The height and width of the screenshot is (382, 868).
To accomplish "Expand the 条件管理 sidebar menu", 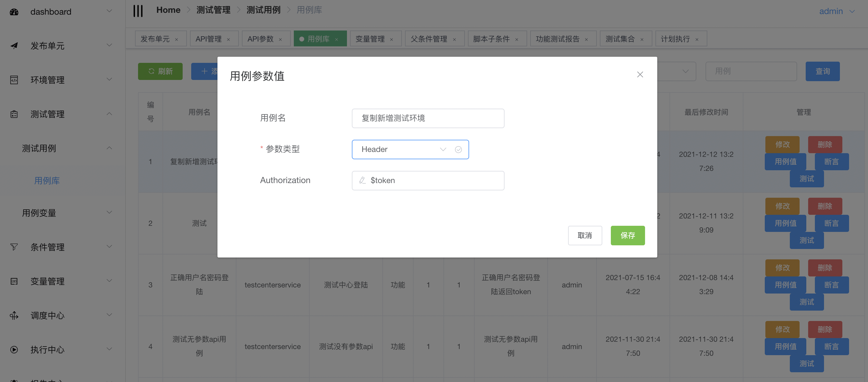I will coord(109,246).
